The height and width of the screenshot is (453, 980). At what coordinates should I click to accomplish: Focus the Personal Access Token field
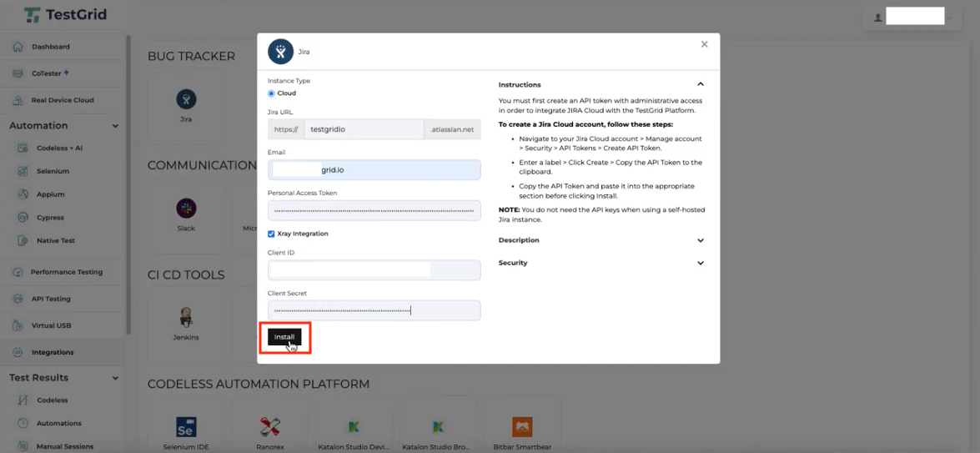click(x=374, y=210)
